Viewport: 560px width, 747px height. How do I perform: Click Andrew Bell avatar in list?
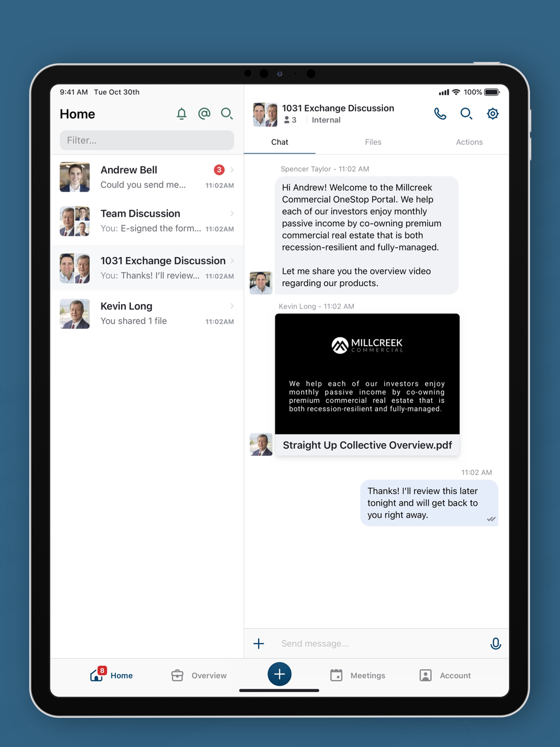(x=74, y=177)
